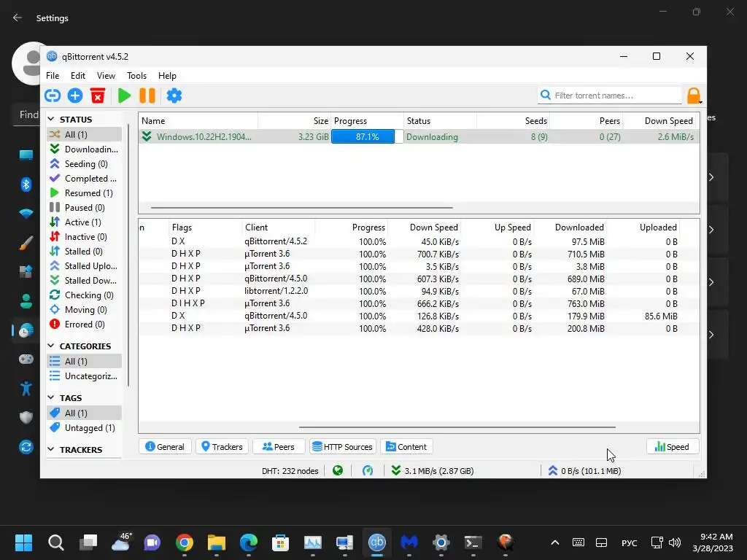
Task: Open the Tools menu
Action: coord(136,76)
